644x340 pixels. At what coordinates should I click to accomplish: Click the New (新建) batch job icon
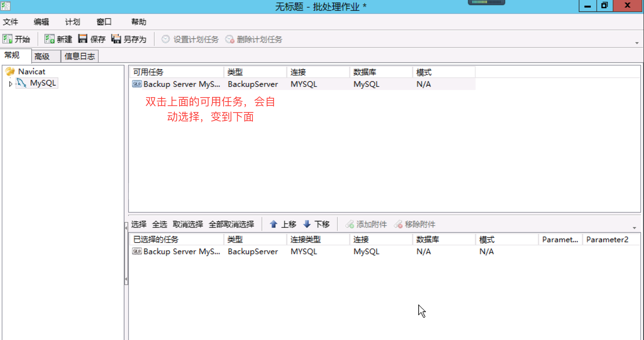(49, 39)
